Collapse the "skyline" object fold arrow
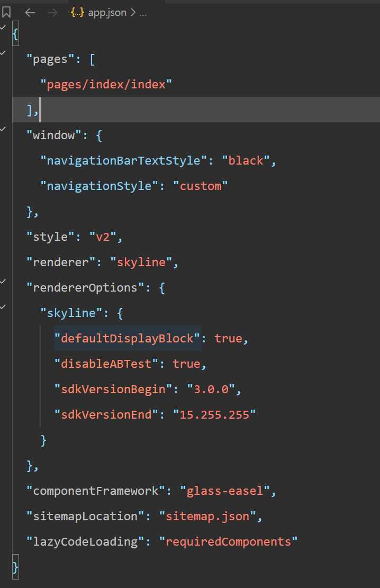Screen dimensions: 380x588 pos(3,307)
